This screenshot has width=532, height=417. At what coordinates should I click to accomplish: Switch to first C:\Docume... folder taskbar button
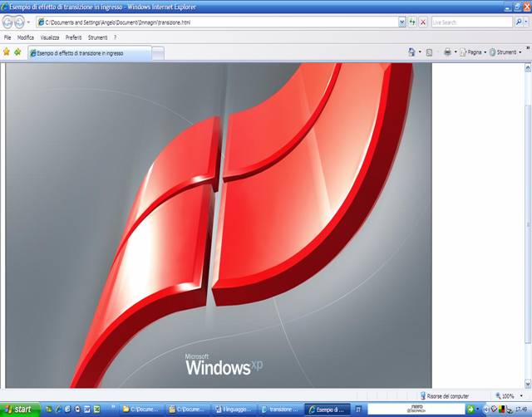pos(140,410)
